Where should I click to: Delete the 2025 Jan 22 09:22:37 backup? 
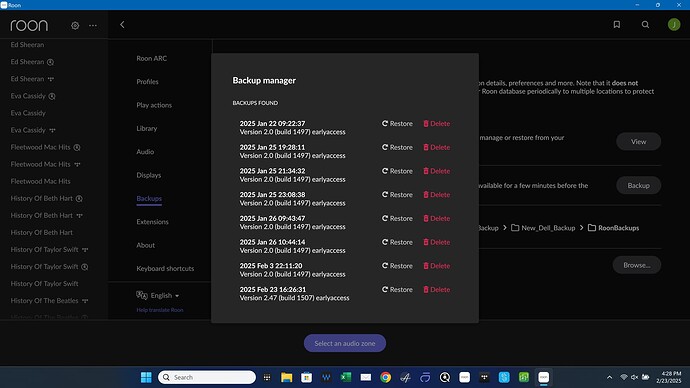[437, 124]
